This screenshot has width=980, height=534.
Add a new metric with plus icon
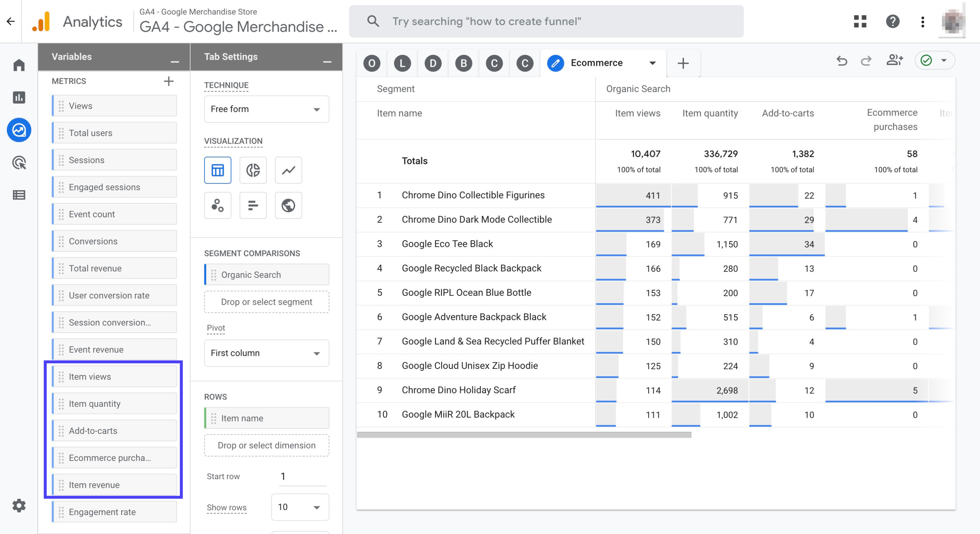(x=169, y=81)
